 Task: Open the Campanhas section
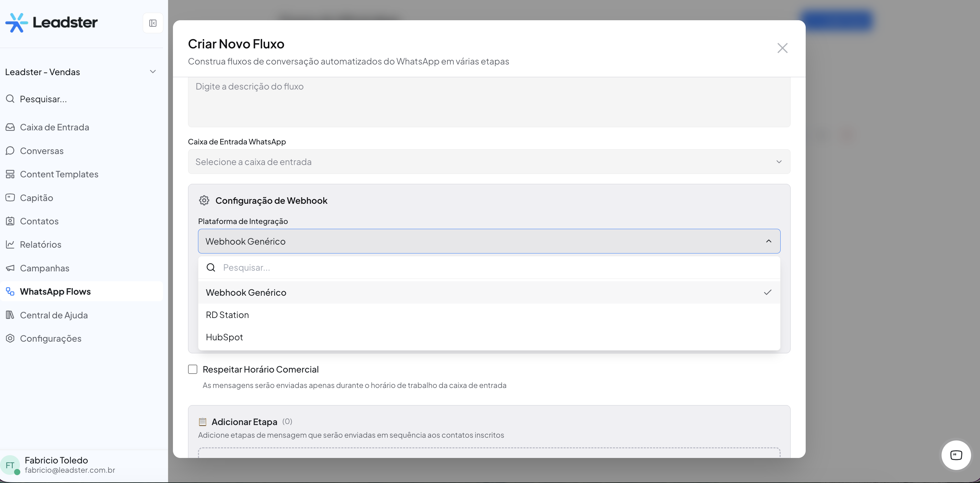pos(44,268)
